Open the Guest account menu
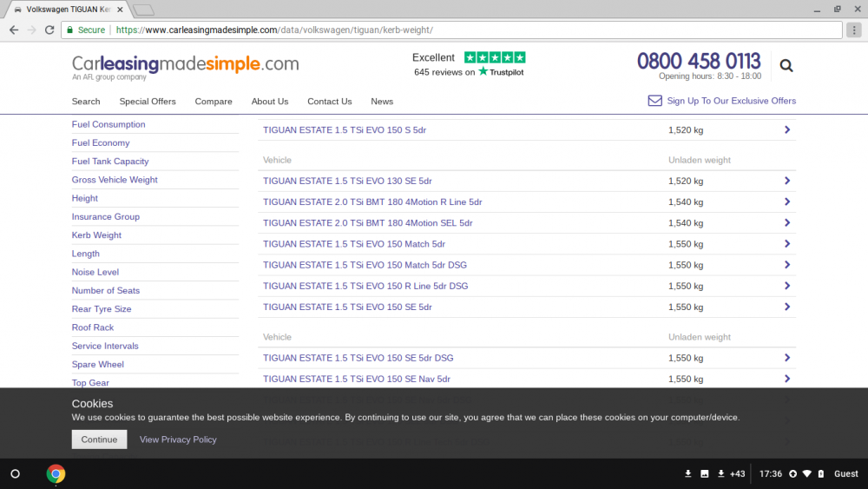 845,473
